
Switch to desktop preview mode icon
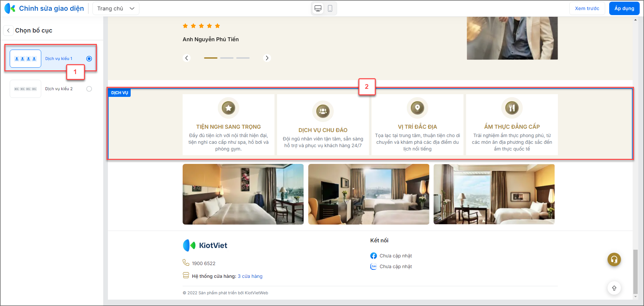(x=318, y=8)
